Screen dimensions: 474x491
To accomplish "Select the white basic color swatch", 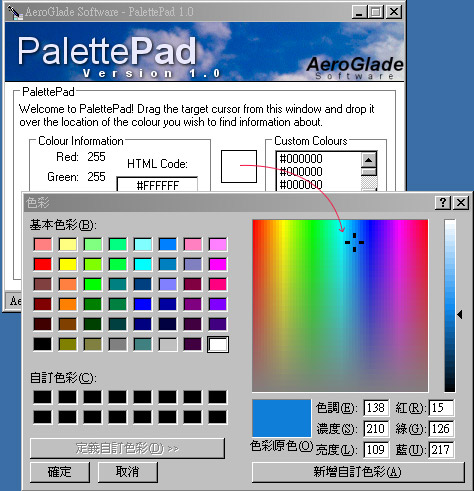I will [218, 344].
